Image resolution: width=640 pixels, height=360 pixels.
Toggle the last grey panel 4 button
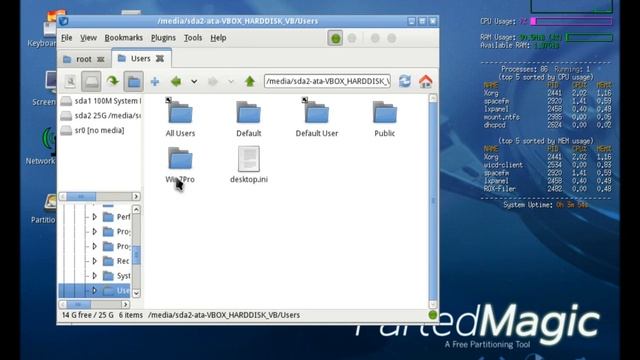(391, 38)
